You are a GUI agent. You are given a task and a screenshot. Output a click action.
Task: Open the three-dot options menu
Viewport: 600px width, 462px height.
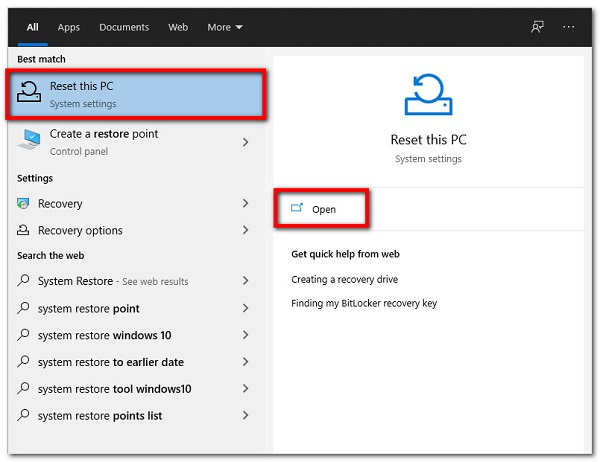coord(569,27)
